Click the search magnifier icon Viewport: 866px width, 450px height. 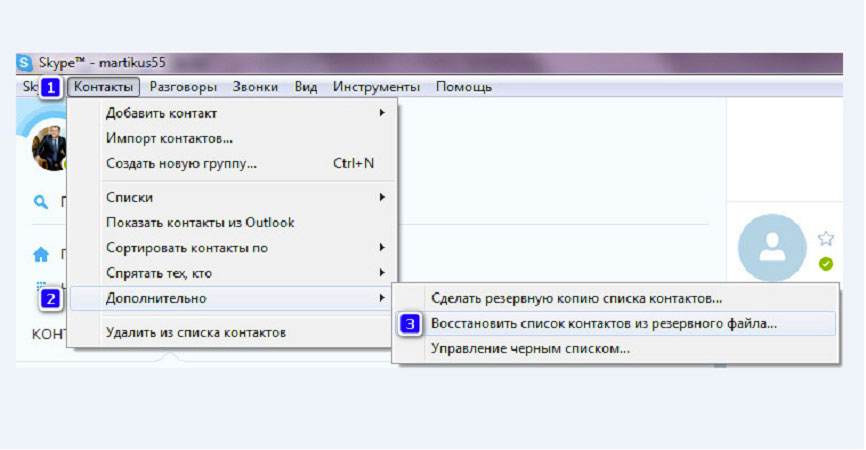point(41,202)
